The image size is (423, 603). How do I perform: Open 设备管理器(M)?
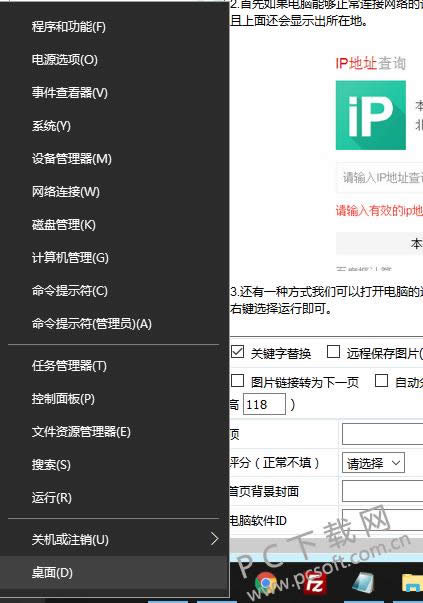coord(115,159)
